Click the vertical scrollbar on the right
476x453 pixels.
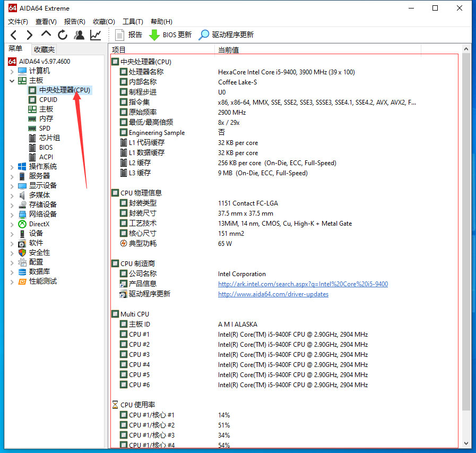[x=466, y=212]
